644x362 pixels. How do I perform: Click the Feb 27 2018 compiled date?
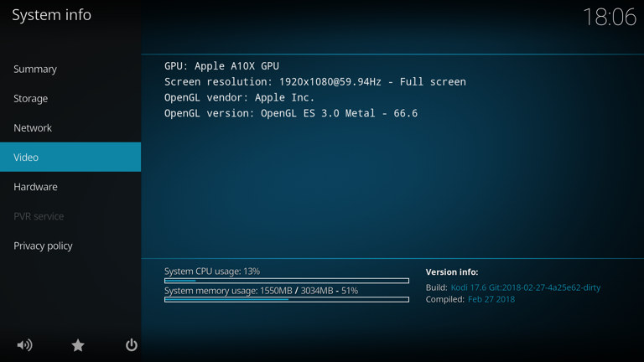click(491, 299)
